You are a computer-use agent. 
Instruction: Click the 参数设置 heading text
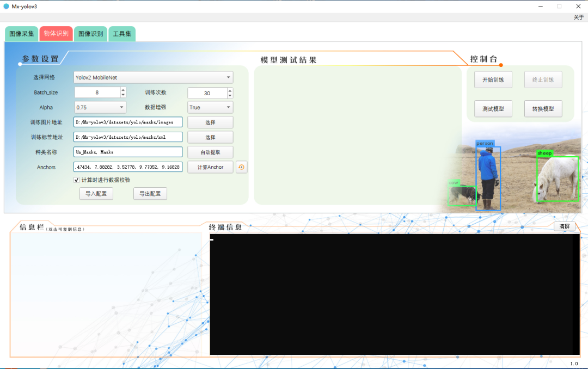[x=40, y=59]
